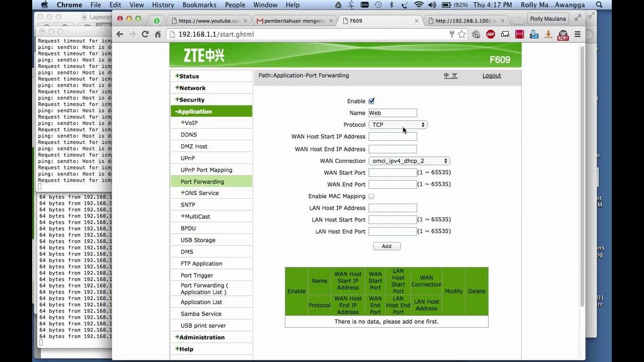Check Enable MAC Mapping

click(371, 196)
